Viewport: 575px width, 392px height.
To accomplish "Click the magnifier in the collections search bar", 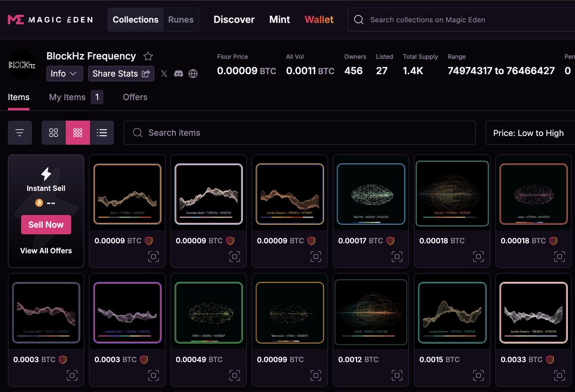I will tap(358, 20).
